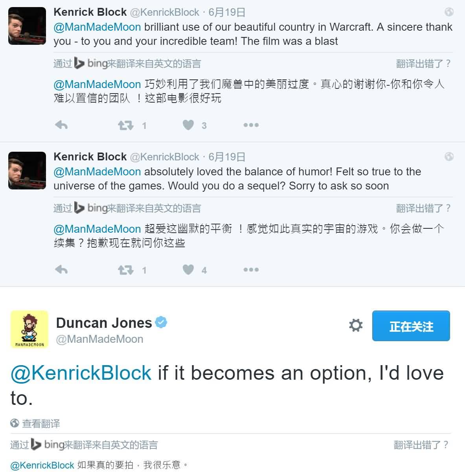Click the globe icon on the second tweet
This screenshot has width=465, height=476.
click(449, 157)
